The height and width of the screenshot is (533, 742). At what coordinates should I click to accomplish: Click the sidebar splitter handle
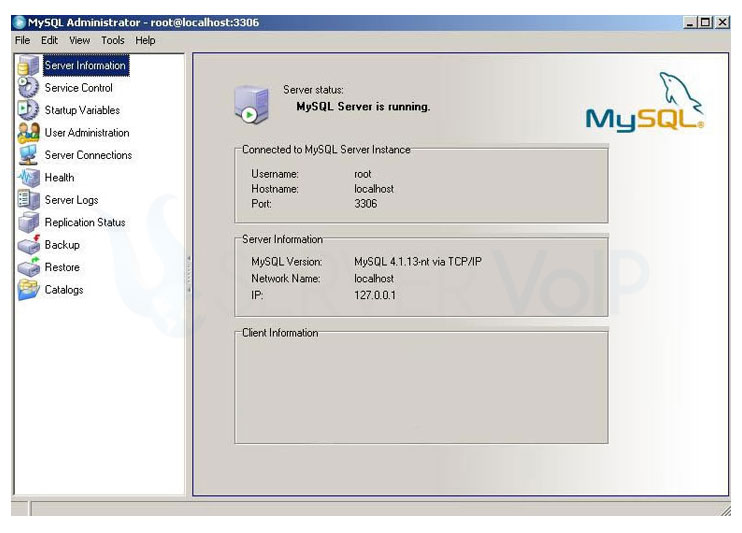click(x=188, y=274)
